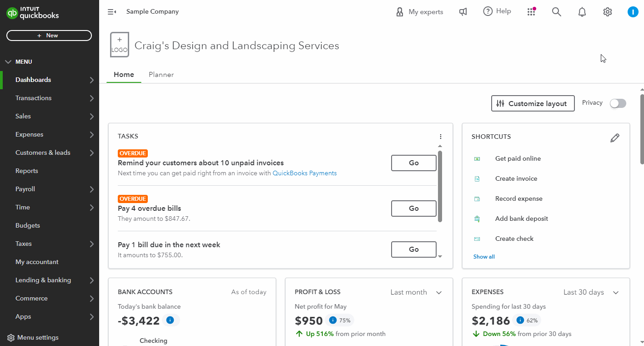Click Customize layout
The image size is (644, 346).
click(533, 103)
